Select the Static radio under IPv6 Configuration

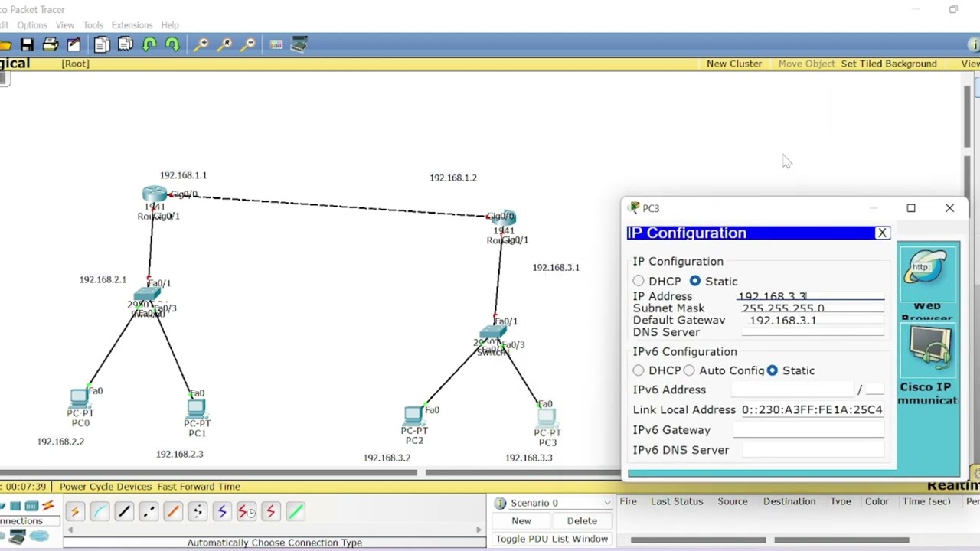coord(772,370)
